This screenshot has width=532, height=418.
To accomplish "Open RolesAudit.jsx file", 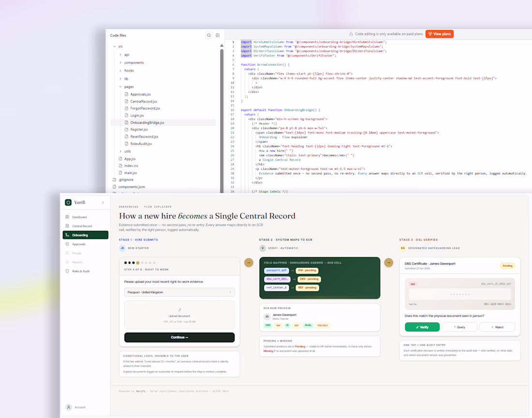I will (141, 144).
